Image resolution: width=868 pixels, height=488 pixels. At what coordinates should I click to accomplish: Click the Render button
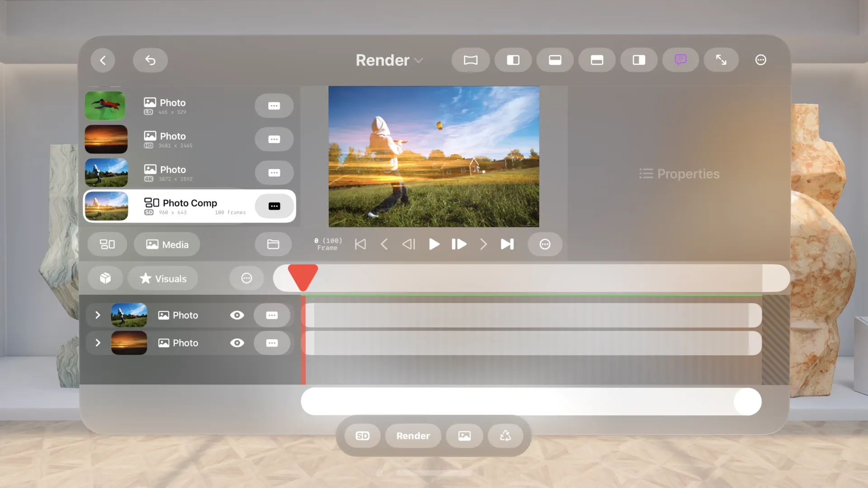[x=412, y=436]
